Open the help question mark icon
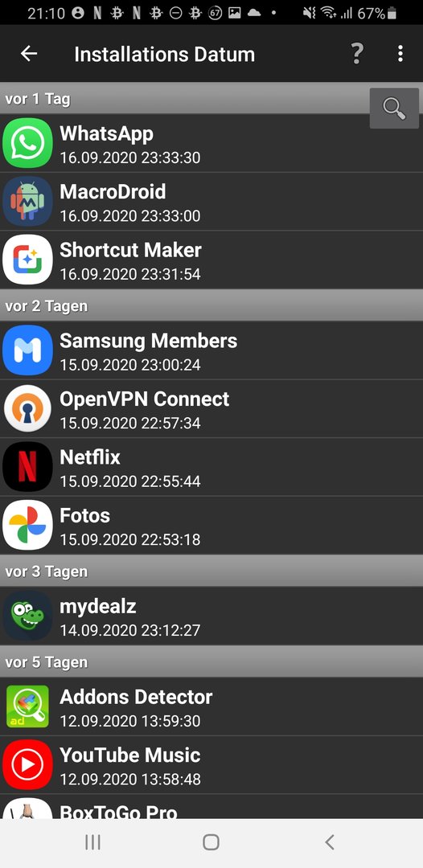 point(357,54)
